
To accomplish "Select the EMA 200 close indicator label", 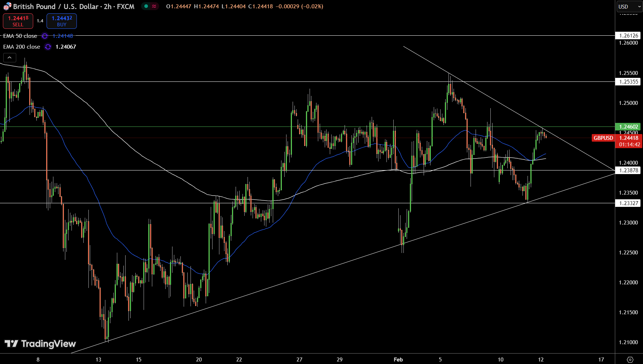I will (22, 47).
